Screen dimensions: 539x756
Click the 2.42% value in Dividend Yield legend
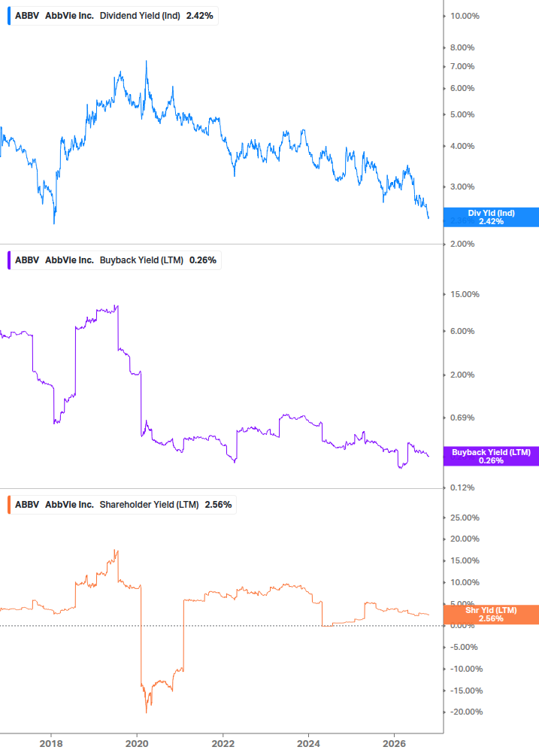199,16
